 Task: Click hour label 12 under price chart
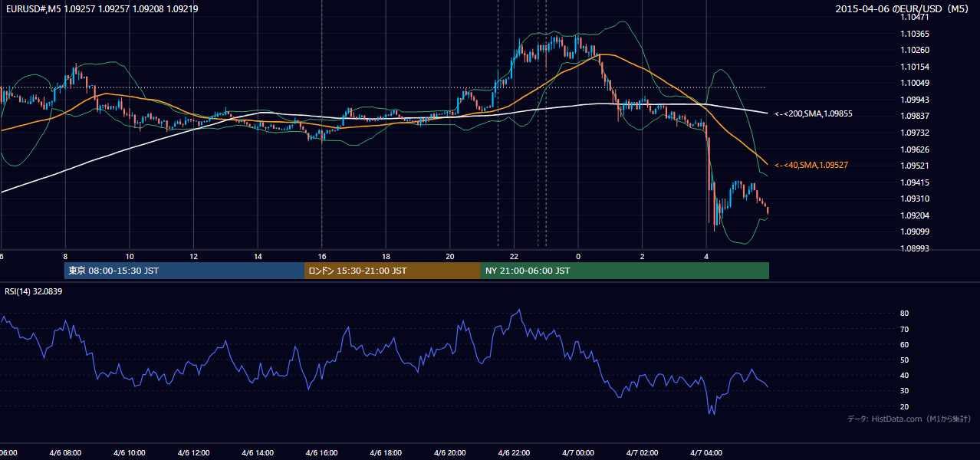tap(194, 256)
